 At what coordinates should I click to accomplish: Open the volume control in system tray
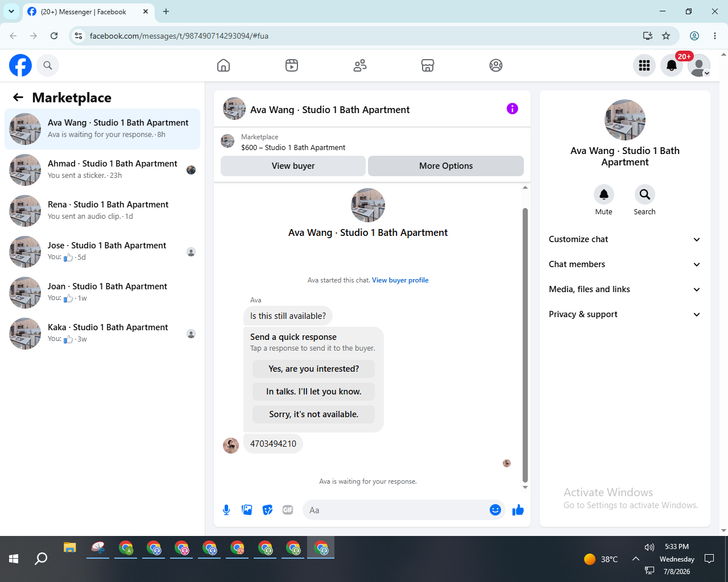click(x=650, y=547)
